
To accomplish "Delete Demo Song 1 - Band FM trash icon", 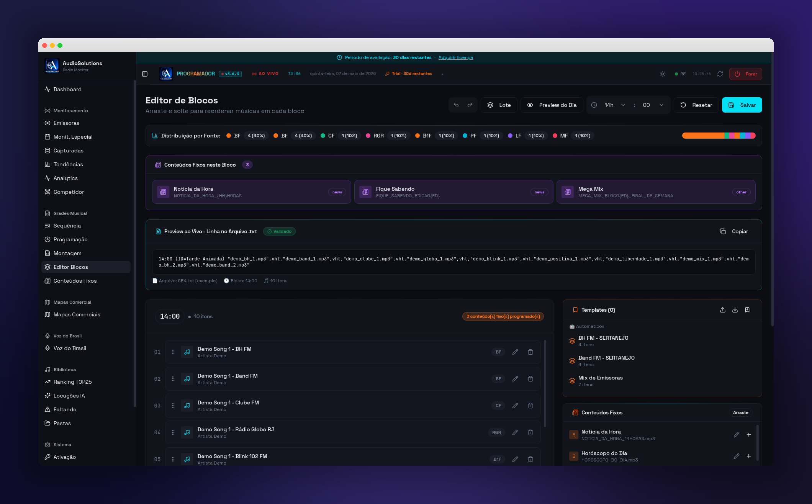I will point(530,379).
